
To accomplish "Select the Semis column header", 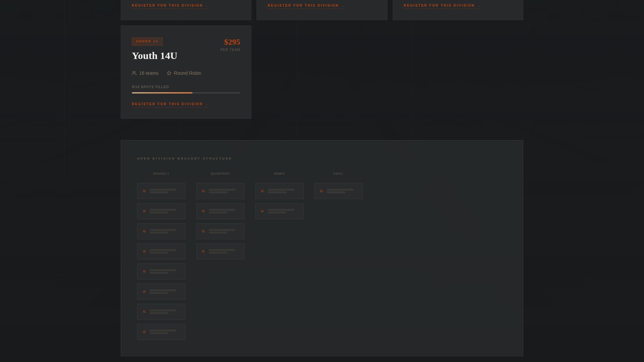I will pyautogui.click(x=279, y=174).
